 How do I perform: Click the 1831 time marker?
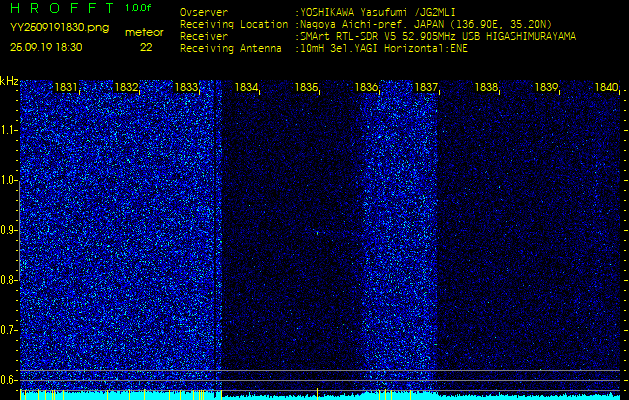(x=66, y=87)
